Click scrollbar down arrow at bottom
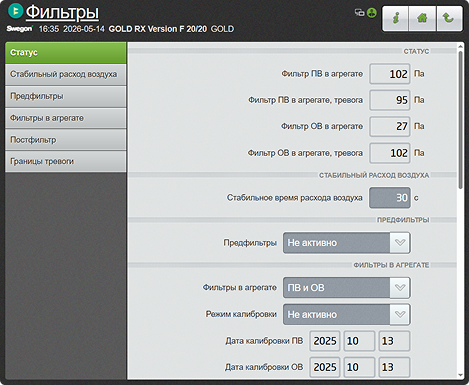Image resolution: width=469 pixels, height=385 pixels. [460, 375]
